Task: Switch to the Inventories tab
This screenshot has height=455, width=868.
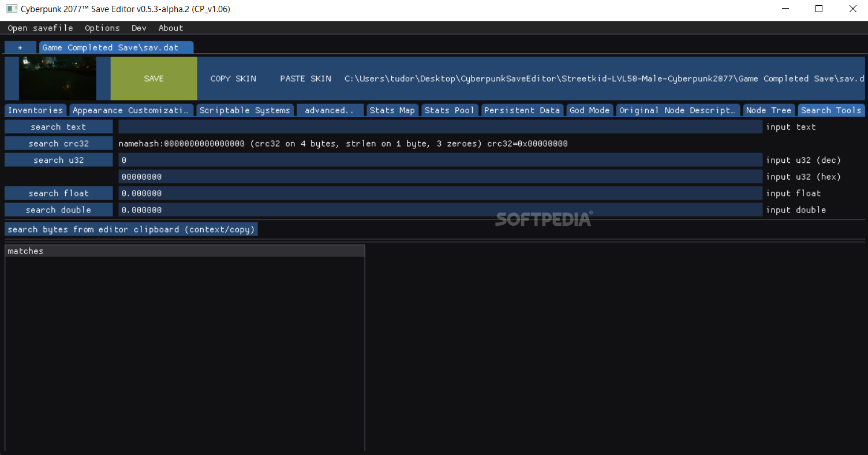Action: tap(36, 110)
